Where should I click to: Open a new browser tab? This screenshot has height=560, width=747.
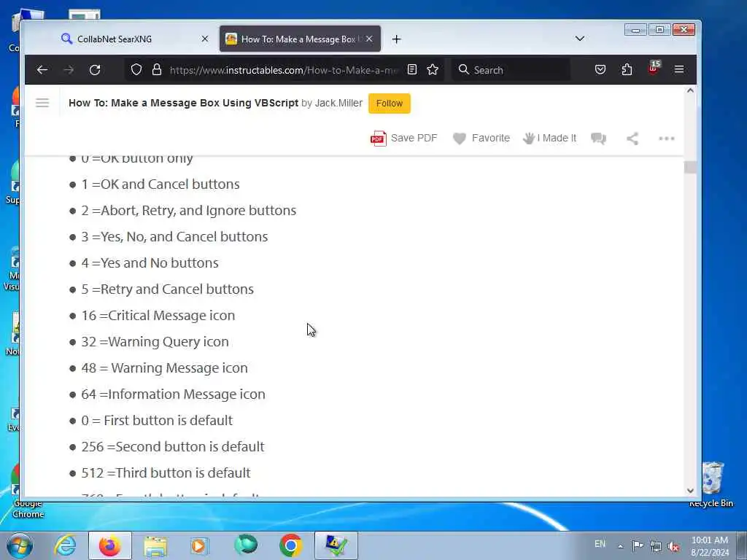[x=396, y=39]
